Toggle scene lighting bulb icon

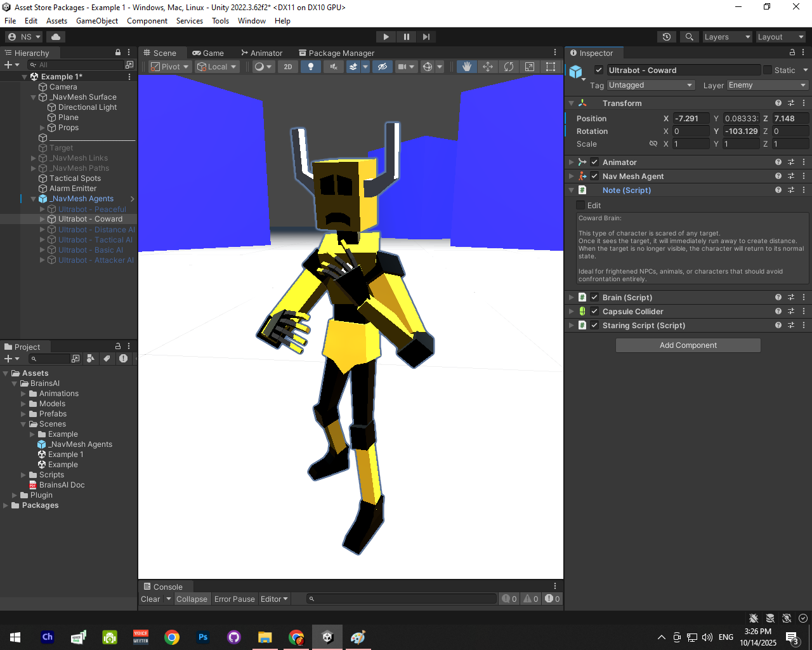click(x=310, y=67)
